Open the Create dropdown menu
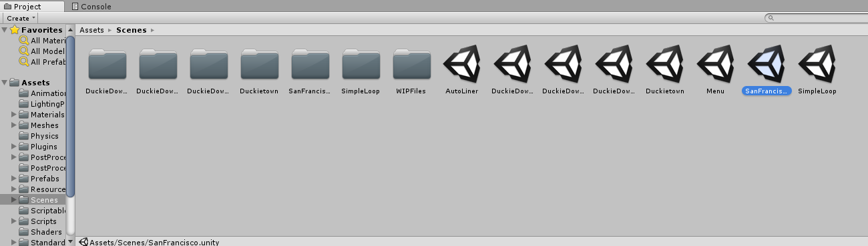The width and height of the screenshot is (868, 246). tap(21, 18)
